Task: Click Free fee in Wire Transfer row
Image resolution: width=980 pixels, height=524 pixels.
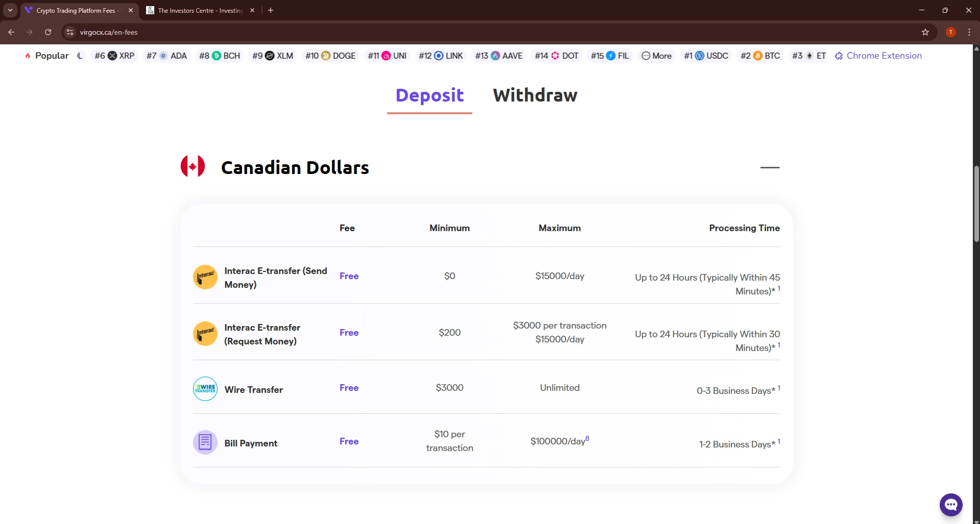Action: click(x=349, y=388)
